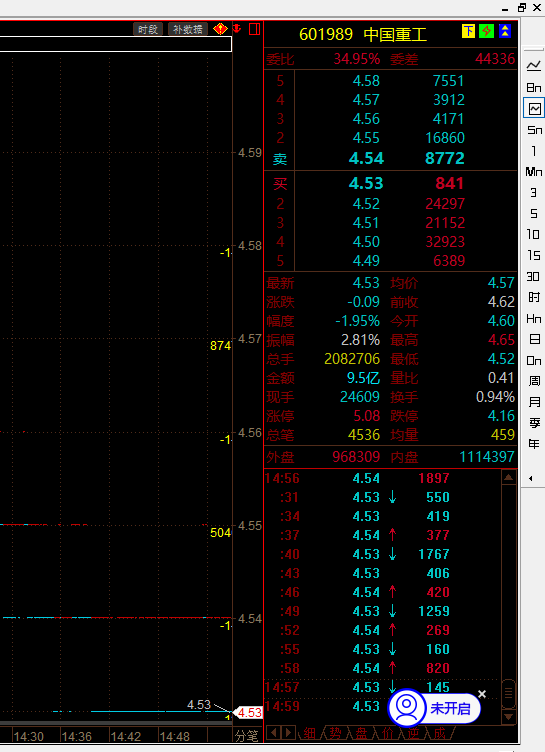Image resolution: width=545 pixels, height=752 pixels.
Task: Click the 14:56 tick row with volume 1897
Action: coord(382,478)
